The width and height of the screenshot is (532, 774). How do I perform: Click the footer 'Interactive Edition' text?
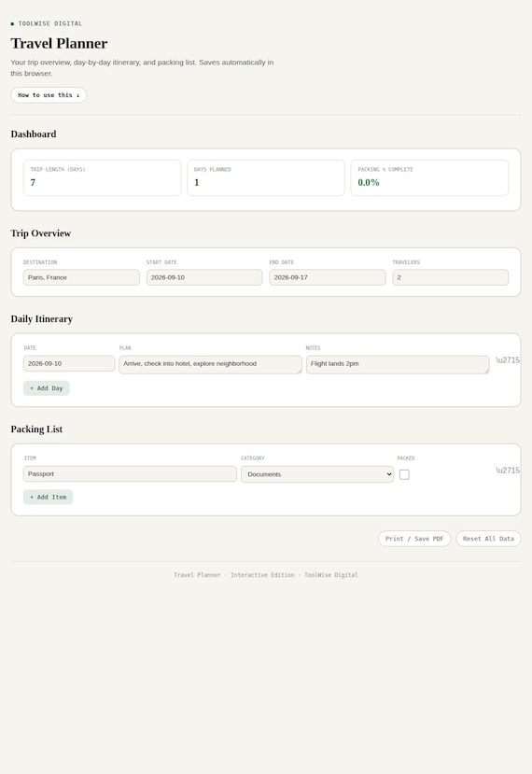262,575
